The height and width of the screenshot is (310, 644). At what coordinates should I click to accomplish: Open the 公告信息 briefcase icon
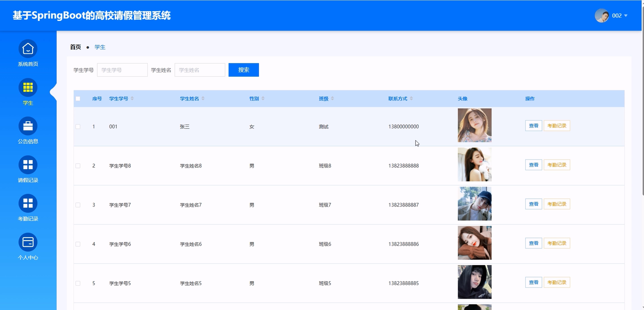tap(28, 126)
